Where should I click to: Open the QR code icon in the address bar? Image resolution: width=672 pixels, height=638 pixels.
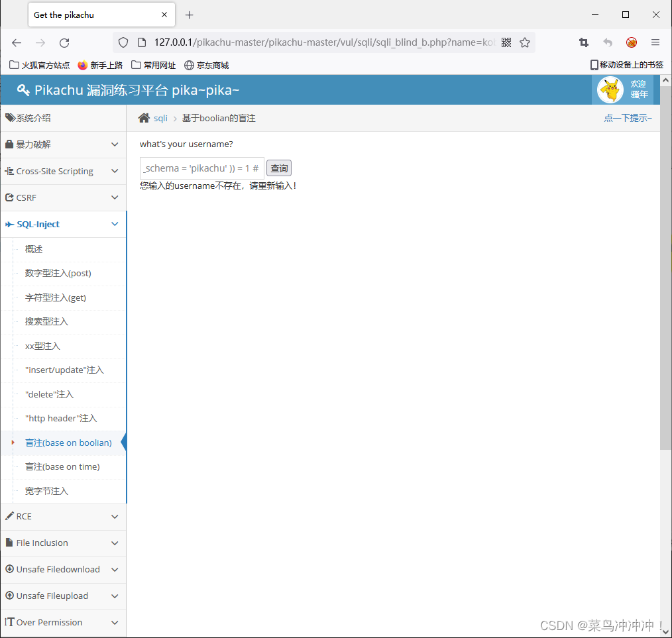(x=506, y=42)
